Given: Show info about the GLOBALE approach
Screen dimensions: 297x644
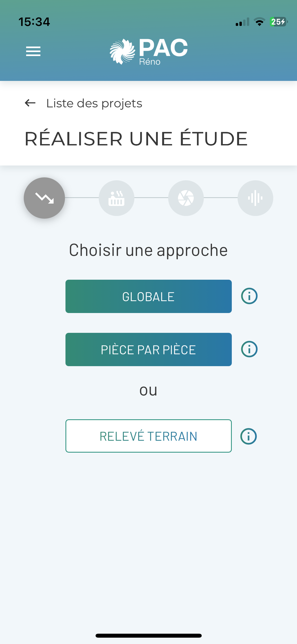Looking at the screenshot, I should pos(249,296).
